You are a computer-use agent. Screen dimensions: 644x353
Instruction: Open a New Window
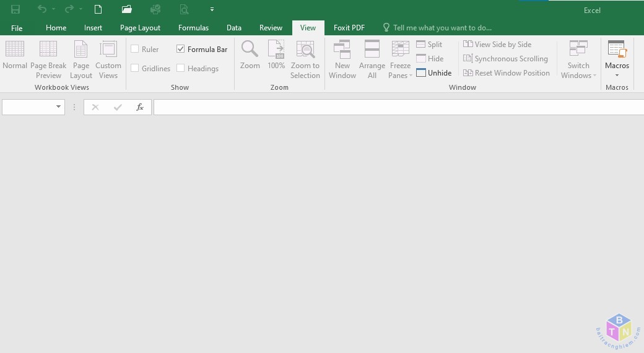click(x=342, y=60)
